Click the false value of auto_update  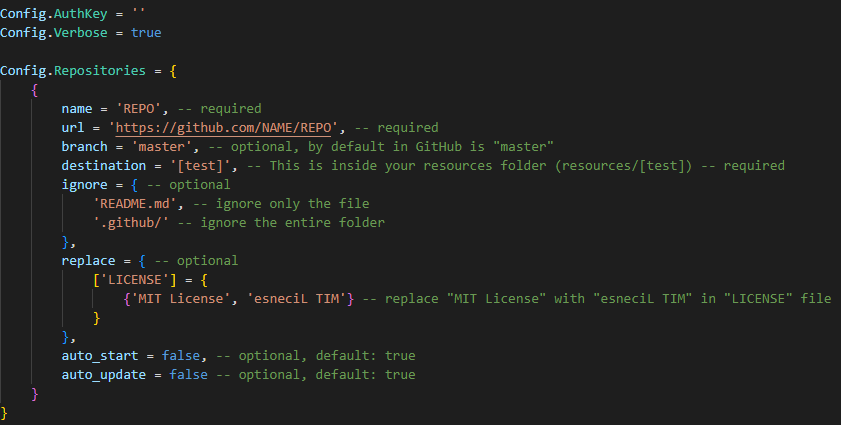[x=188, y=375]
